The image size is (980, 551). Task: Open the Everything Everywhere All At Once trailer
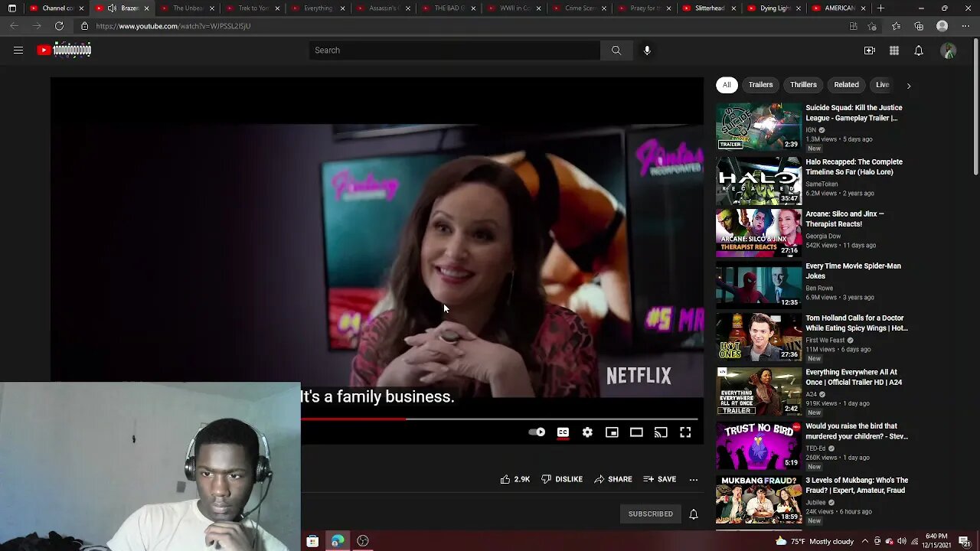854,377
